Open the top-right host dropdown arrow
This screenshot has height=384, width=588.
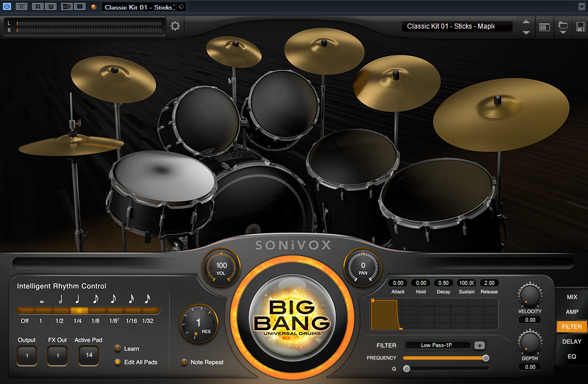[581, 7]
